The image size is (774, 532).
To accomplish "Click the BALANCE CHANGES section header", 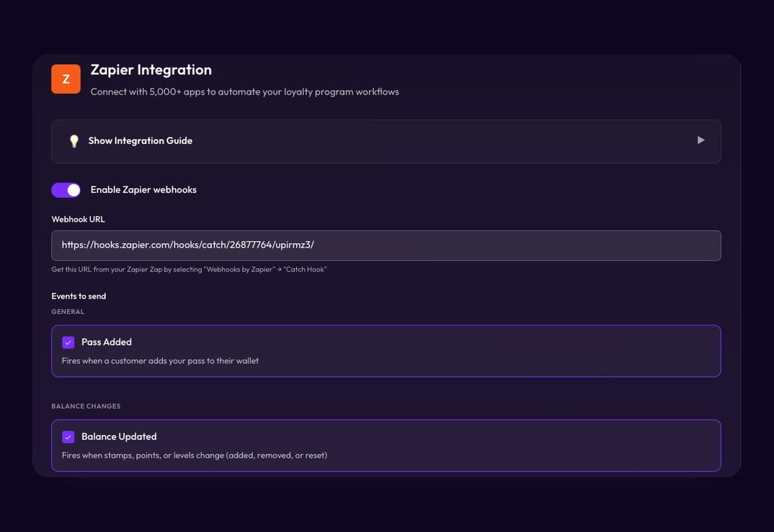I will pyautogui.click(x=86, y=406).
